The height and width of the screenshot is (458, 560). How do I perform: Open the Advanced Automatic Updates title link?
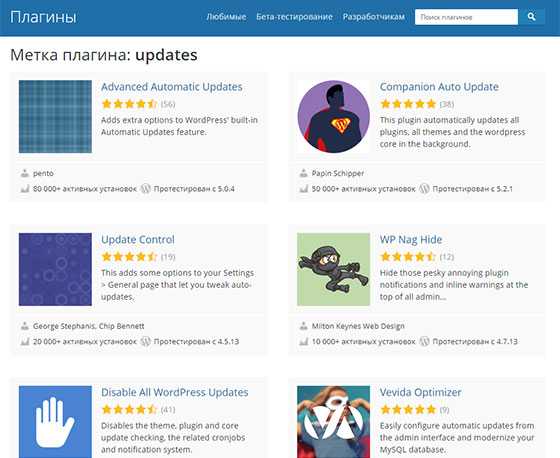(172, 87)
